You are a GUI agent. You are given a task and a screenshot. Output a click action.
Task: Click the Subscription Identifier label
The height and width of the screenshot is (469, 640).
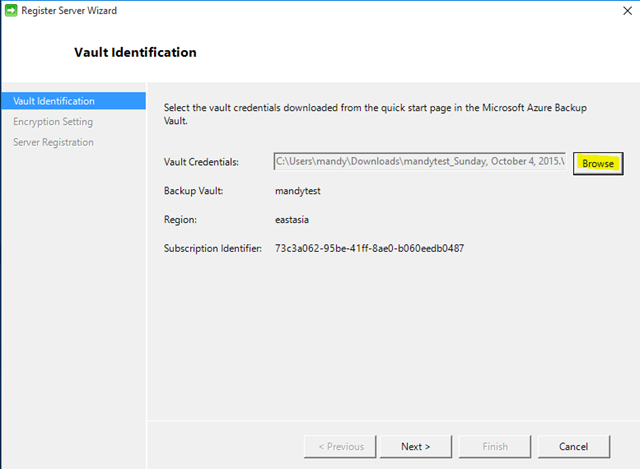(213, 248)
